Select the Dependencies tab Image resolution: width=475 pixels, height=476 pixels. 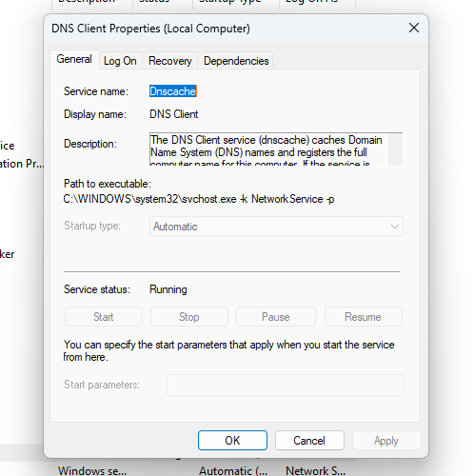point(236,61)
